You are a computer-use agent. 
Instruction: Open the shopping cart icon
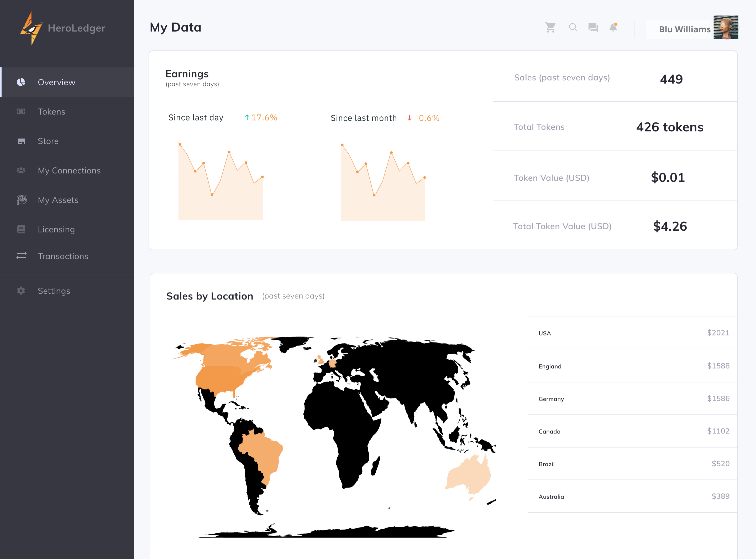(550, 27)
